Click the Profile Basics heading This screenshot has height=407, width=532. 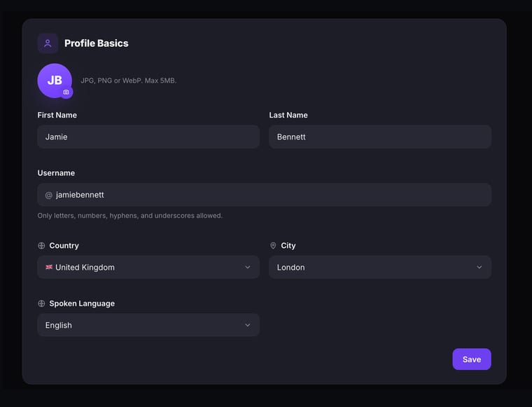tap(97, 43)
